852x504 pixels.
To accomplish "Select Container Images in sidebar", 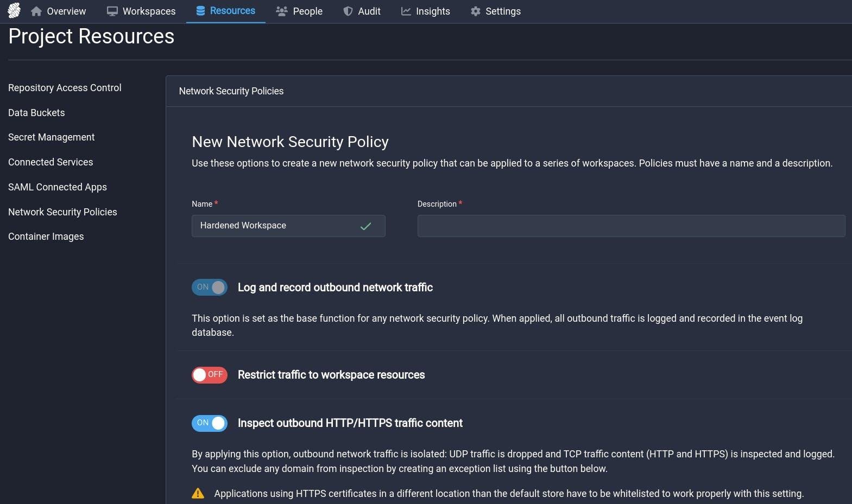I will (46, 237).
